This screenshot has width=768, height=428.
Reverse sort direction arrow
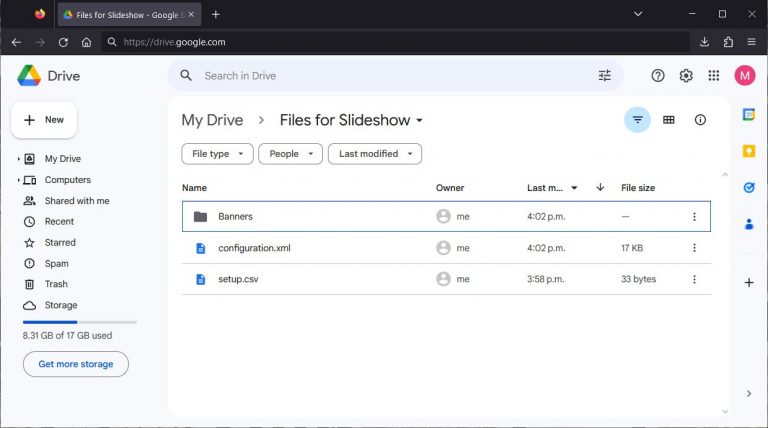point(600,187)
